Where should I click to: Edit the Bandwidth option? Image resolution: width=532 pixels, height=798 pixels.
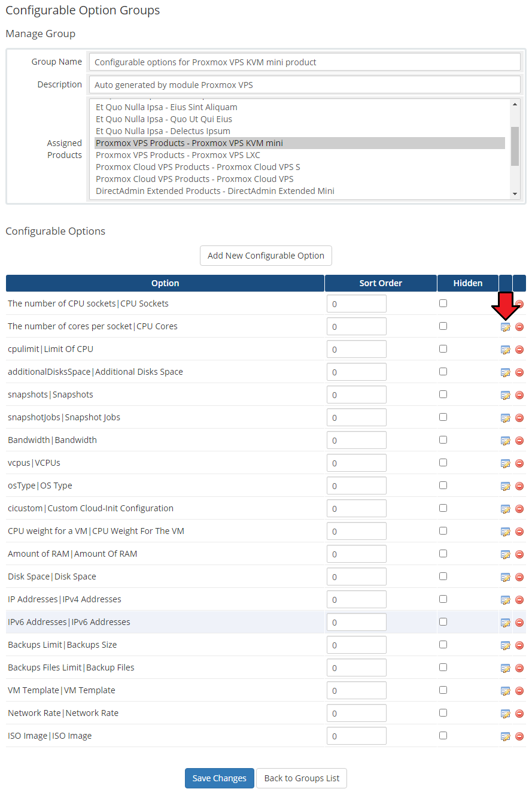(506, 441)
